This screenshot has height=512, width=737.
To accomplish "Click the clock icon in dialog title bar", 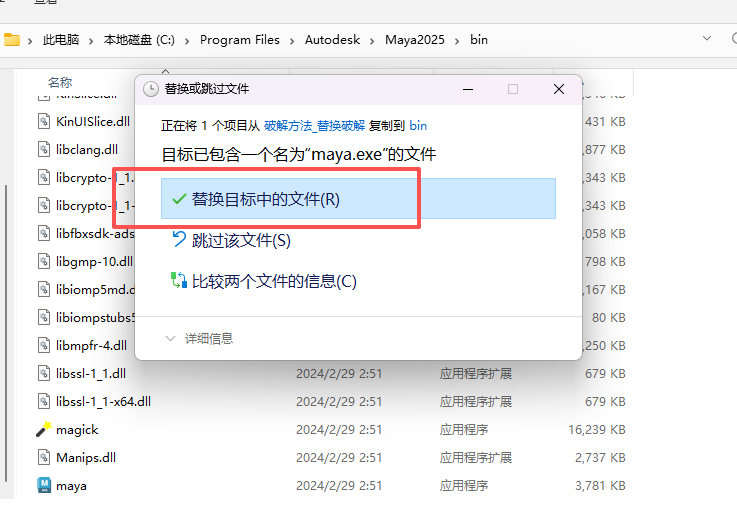I will tap(151, 89).
